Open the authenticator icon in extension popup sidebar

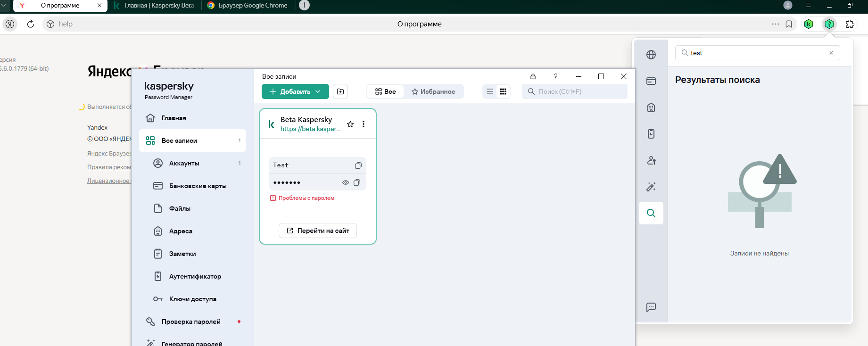click(x=651, y=134)
